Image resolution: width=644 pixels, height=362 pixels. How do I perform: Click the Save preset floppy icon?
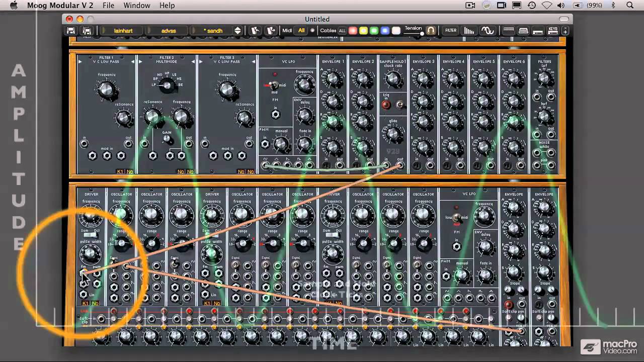pyautogui.click(x=71, y=31)
